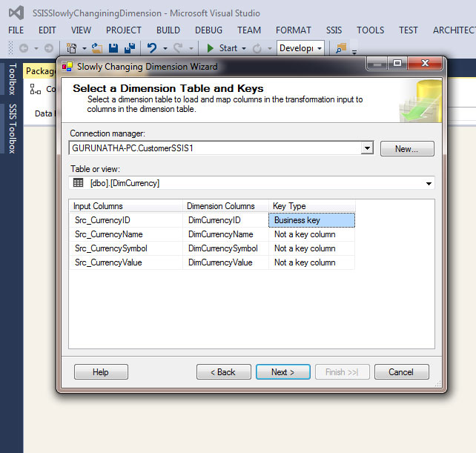Open the Undo history dropdown arrow
The width and height of the screenshot is (476, 453).
165,48
